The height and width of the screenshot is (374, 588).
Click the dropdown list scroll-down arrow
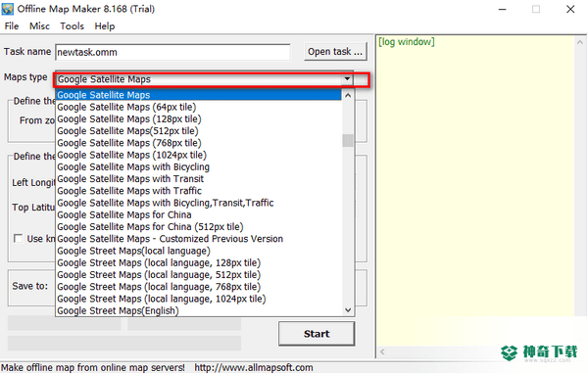(x=348, y=310)
